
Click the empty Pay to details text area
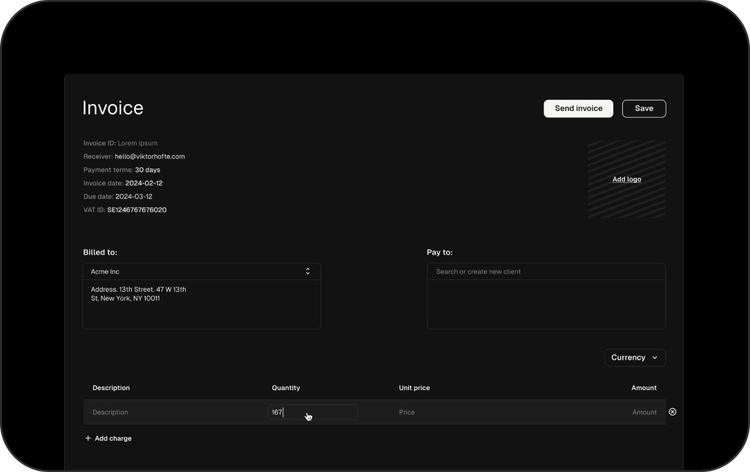545,304
